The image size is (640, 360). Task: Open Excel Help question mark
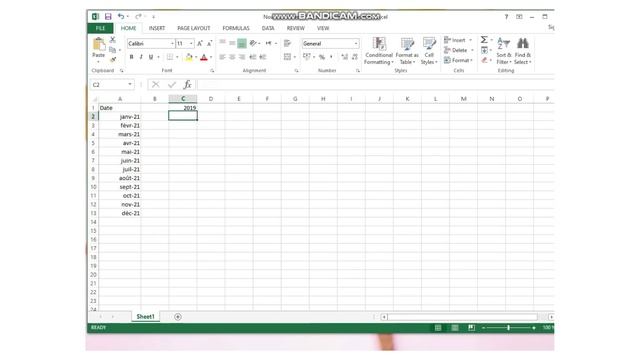(506, 17)
